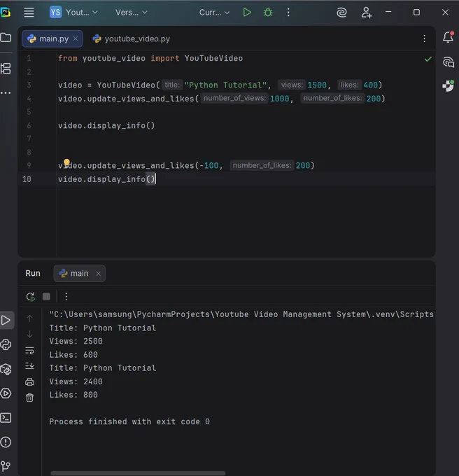The image size is (459, 476).
Task: Open the Git tool window
Action: [6, 466]
